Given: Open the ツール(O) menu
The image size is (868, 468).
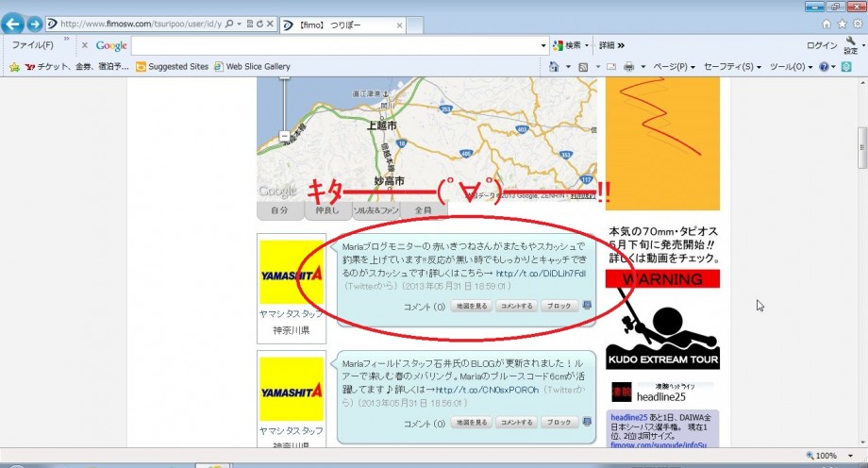Looking at the screenshot, I should pos(791,66).
